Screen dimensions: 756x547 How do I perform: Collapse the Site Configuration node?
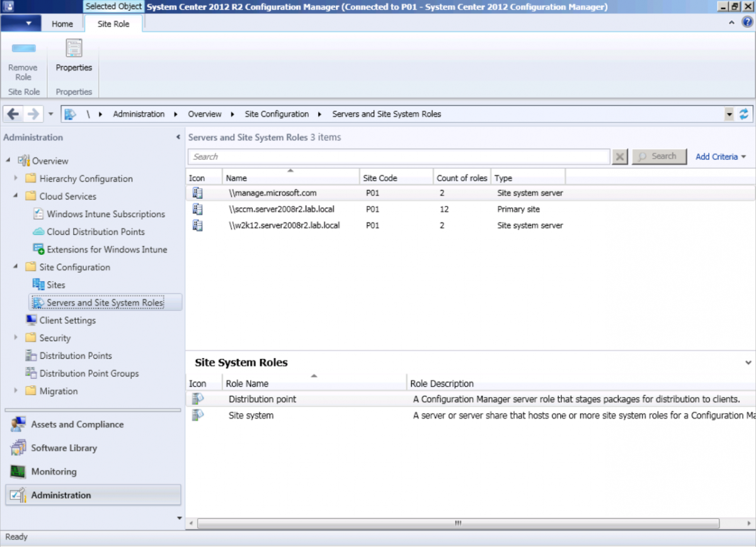[x=16, y=267]
